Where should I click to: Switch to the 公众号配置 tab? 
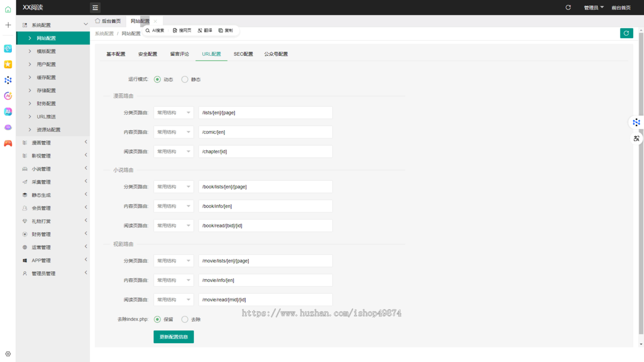coord(276,54)
